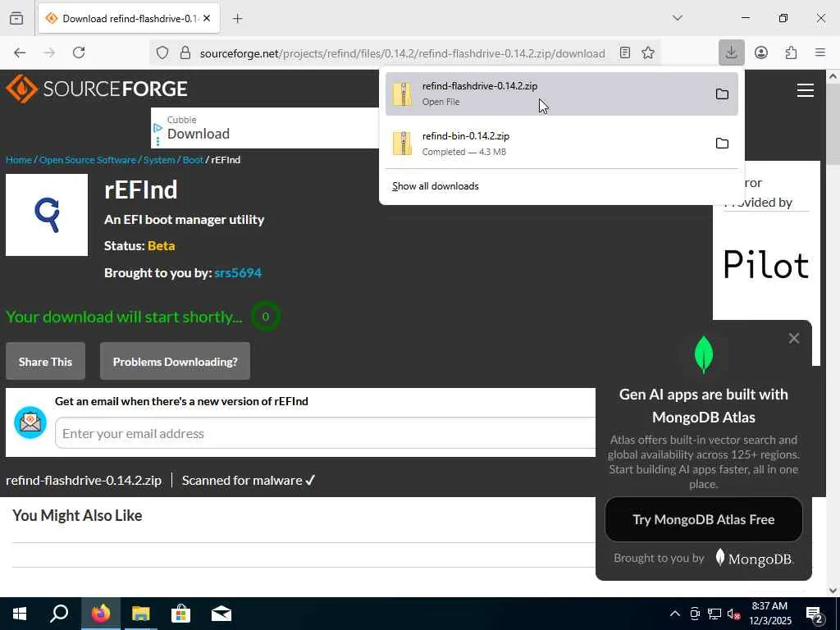840x630 pixels.
Task: Click the email envelope newsletter icon
Action: (30, 422)
